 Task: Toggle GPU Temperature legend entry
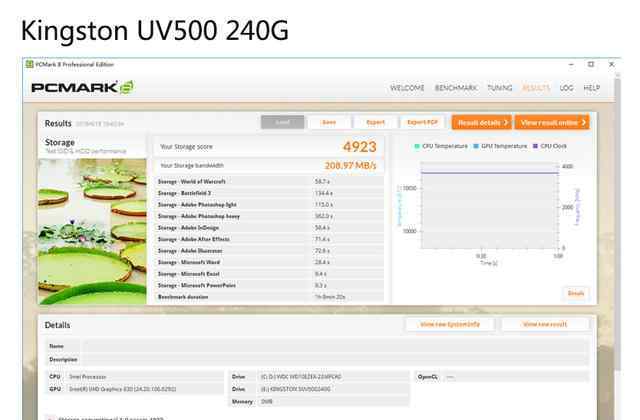point(500,146)
